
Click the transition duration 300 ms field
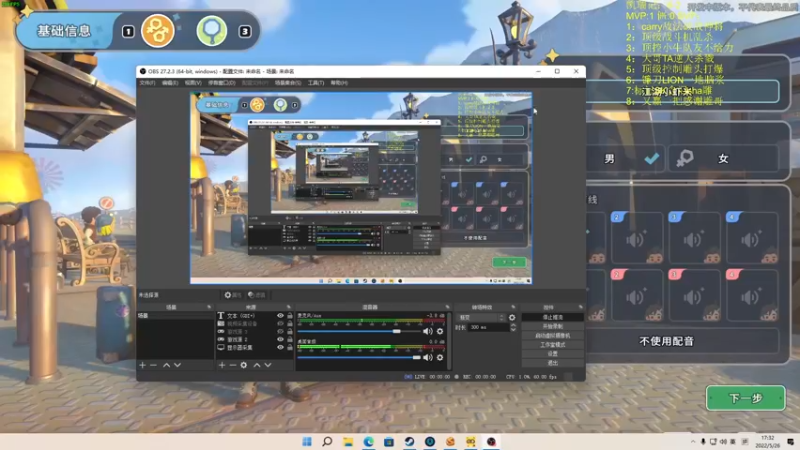coord(488,328)
